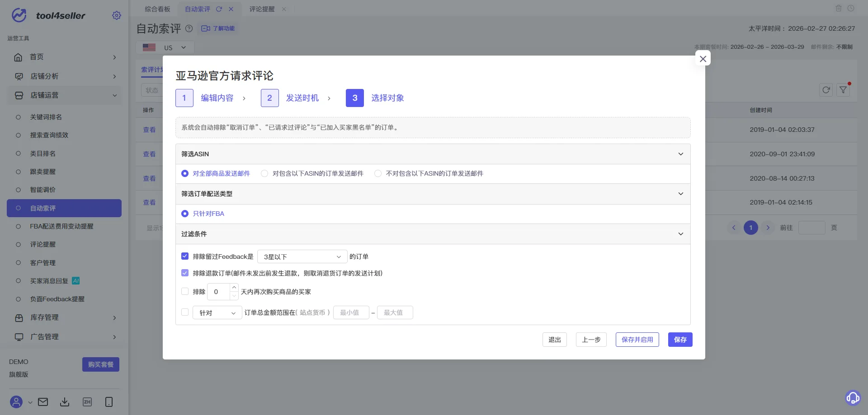Click the AI badge next to 买家消息回复

click(76, 281)
